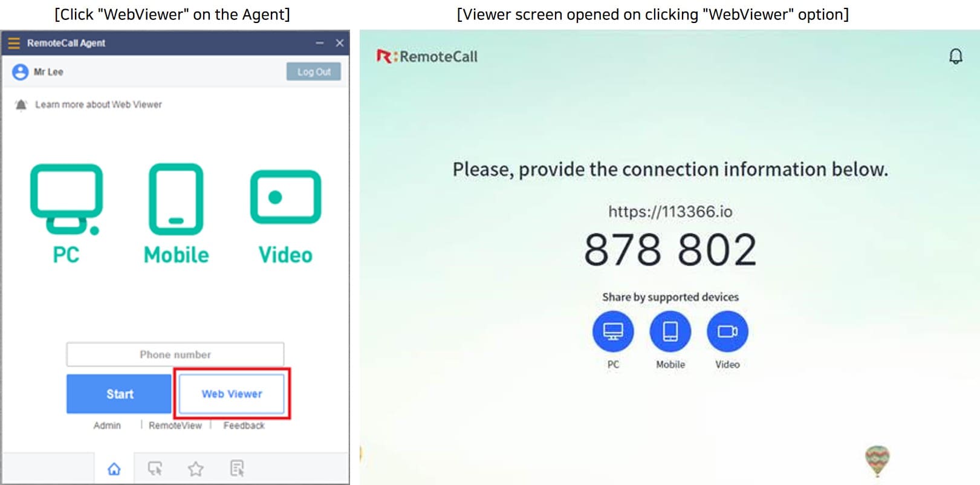The height and width of the screenshot is (485, 980).
Task: Click the Log Out button
Action: pos(314,71)
